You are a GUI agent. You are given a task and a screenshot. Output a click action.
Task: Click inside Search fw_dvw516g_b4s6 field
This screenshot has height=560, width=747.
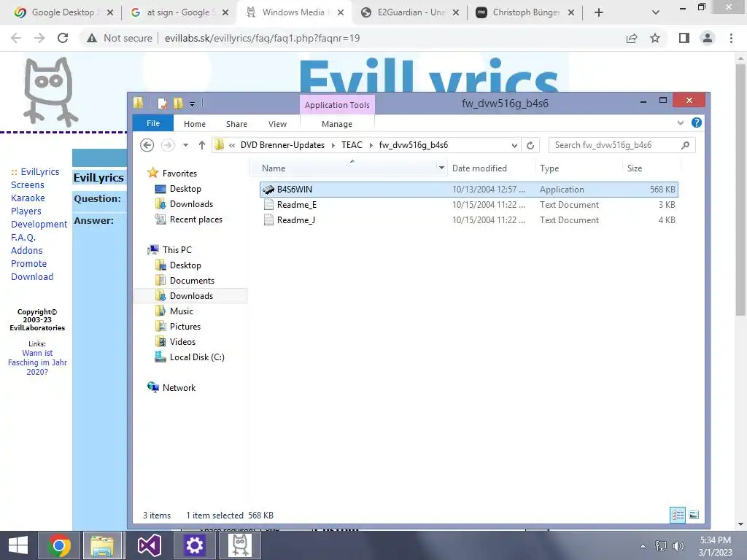614,145
